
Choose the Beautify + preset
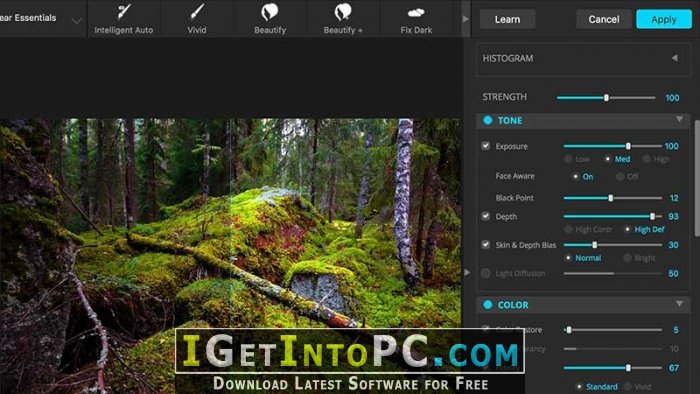pyautogui.click(x=343, y=19)
